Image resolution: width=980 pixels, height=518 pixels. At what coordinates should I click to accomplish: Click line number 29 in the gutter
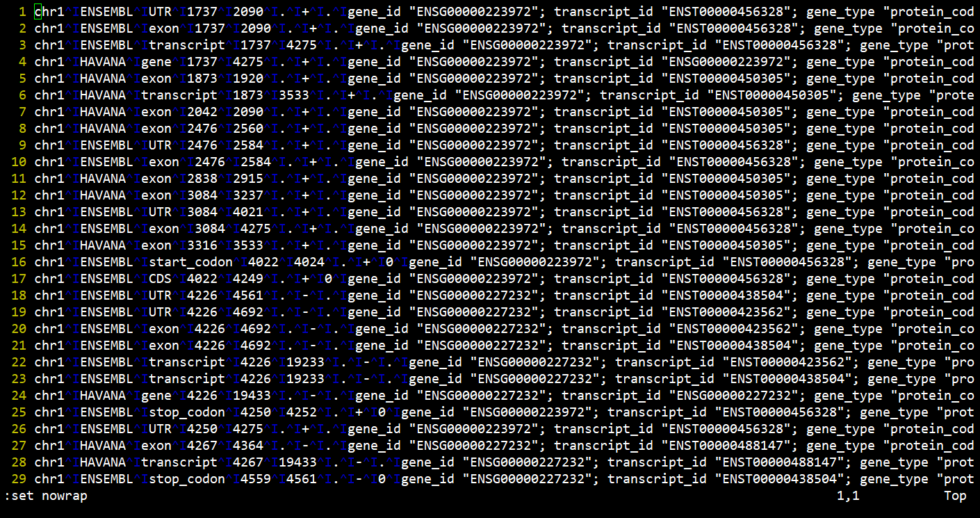coord(19,479)
